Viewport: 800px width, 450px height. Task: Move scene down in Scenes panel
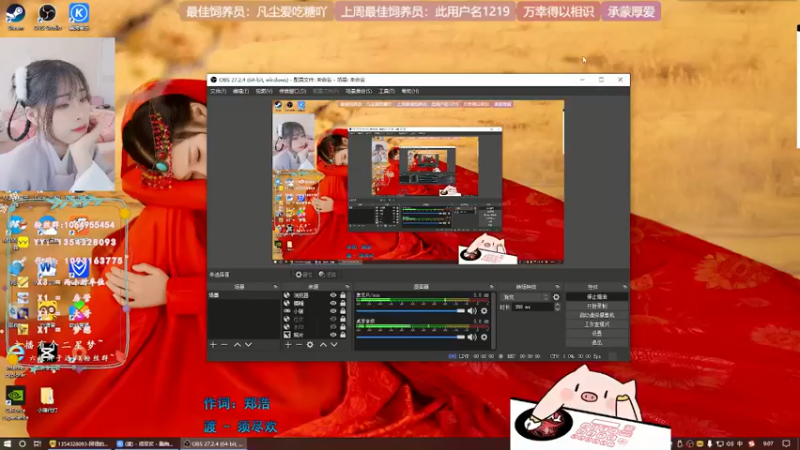coord(248,345)
